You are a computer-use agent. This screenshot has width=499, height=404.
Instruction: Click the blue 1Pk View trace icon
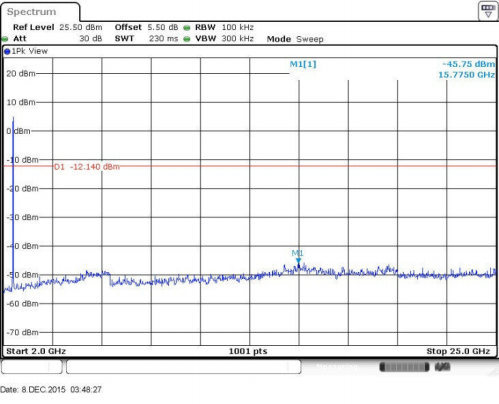coord(7,51)
